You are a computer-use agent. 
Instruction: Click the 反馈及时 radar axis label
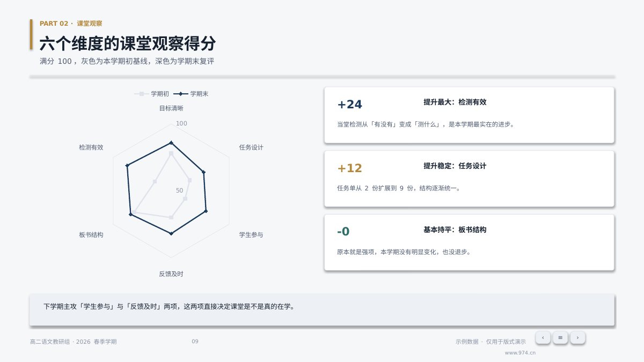(x=171, y=274)
